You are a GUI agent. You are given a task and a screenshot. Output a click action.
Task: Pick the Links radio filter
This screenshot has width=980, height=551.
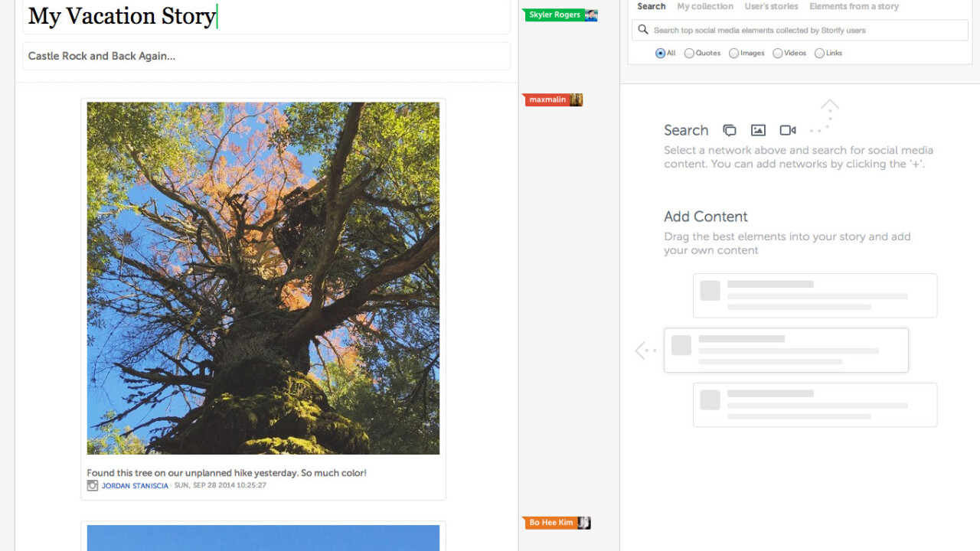pyautogui.click(x=819, y=54)
